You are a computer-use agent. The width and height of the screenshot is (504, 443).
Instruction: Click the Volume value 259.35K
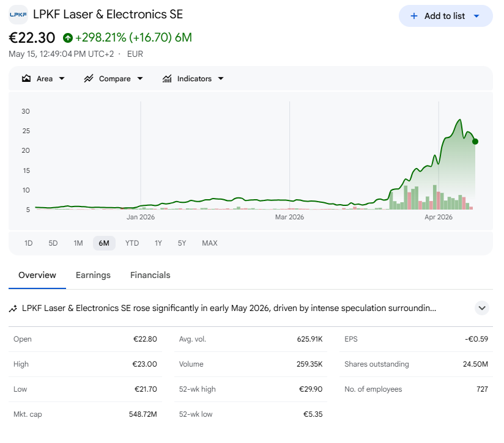click(309, 364)
